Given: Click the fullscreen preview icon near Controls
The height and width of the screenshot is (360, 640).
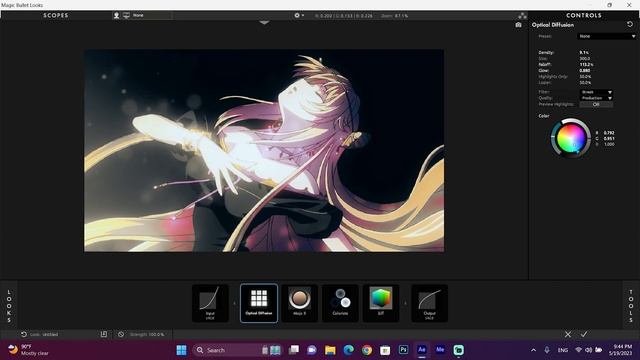Looking at the screenshot, I should (x=522, y=16).
